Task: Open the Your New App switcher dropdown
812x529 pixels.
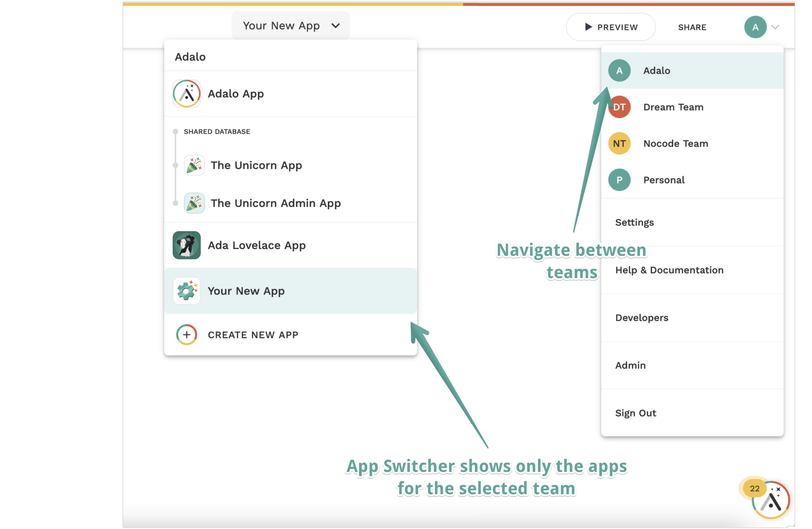Action: click(290, 26)
